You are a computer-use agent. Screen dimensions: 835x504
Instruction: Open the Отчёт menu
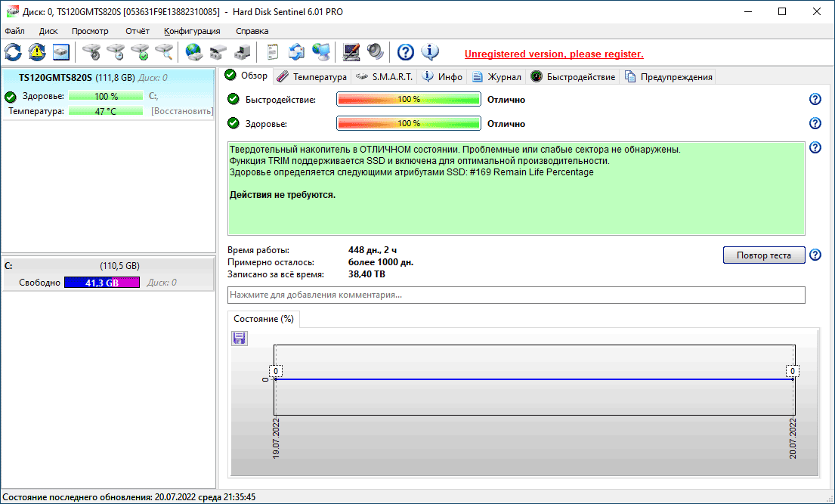point(138,31)
